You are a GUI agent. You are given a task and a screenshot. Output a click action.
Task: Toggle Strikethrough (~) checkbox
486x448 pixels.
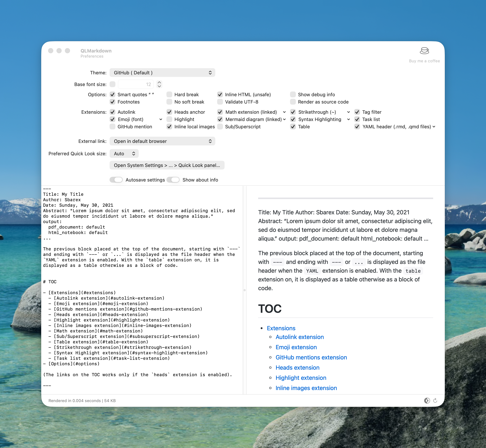point(293,112)
